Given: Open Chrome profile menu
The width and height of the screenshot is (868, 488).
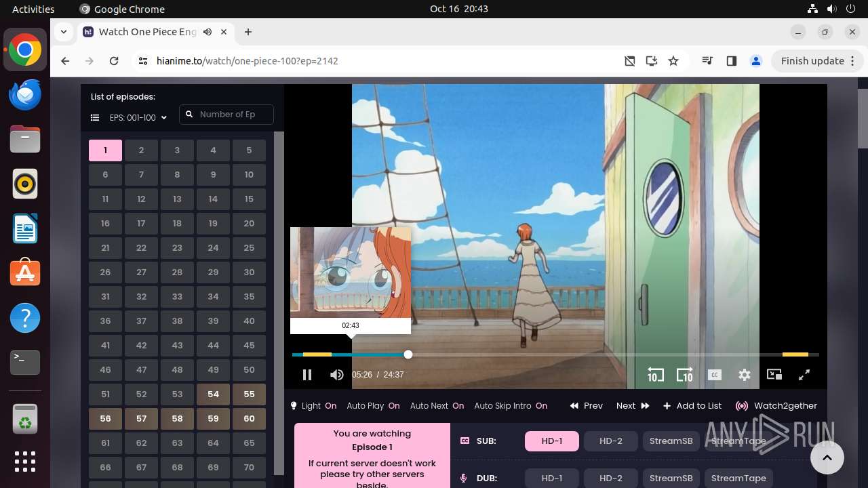Looking at the screenshot, I should (x=756, y=61).
